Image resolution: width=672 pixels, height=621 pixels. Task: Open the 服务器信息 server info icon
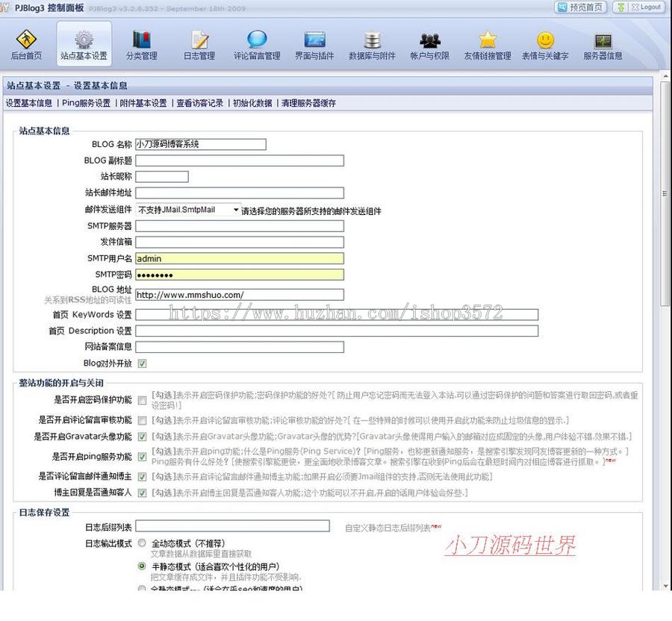(x=603, y=43)
